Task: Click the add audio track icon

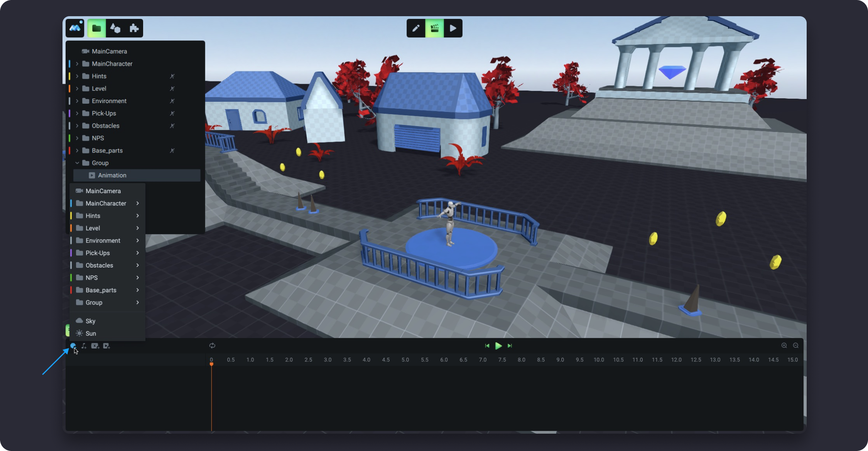Action: pos(84,346)
